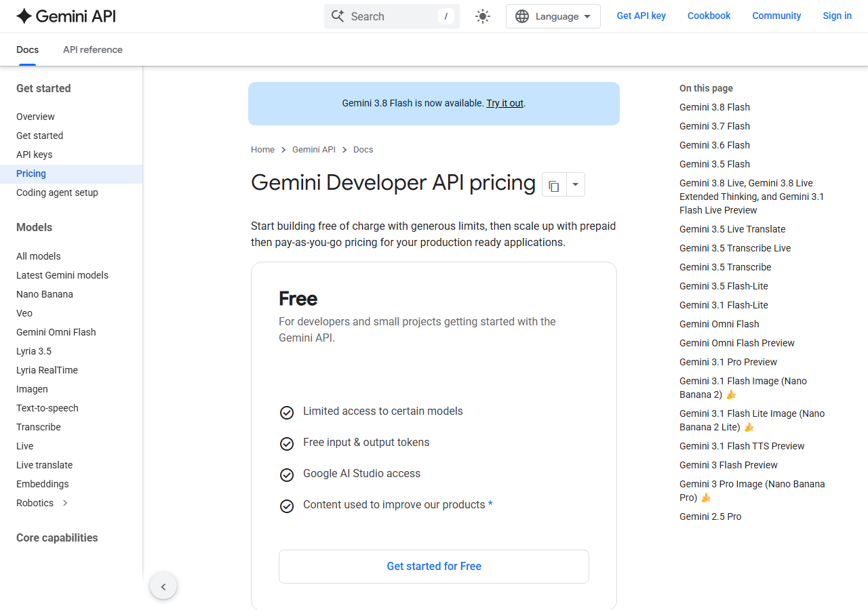Select the Docs tab
Viewport: 868px width, 610px height.
[27, 49]
